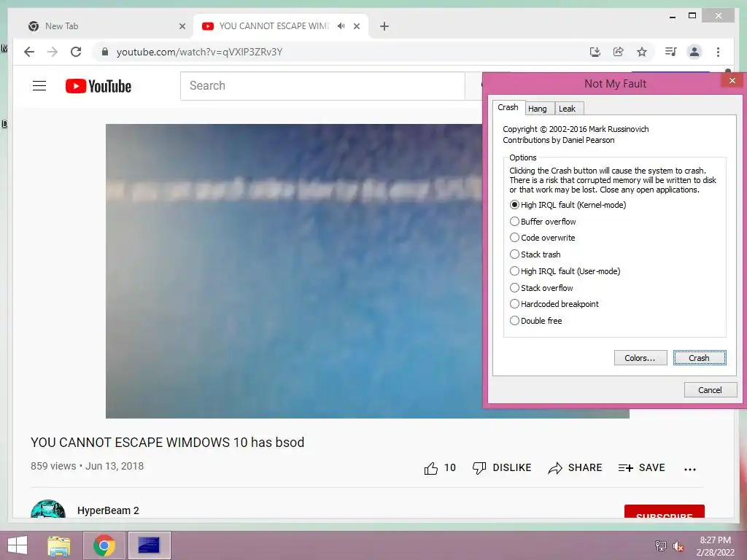Screen dimensions: 747x560
Task: Mute tab using the speaker icon
Action: [341, 26]
